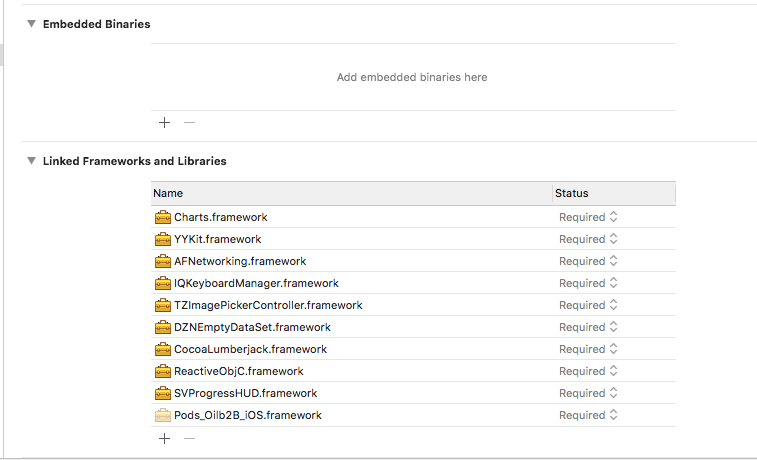757x460 pixels.
Task: Open Status dropdown for IQKeyboardManager.framework
Action: pyautogui.click(x=588, y=283)
